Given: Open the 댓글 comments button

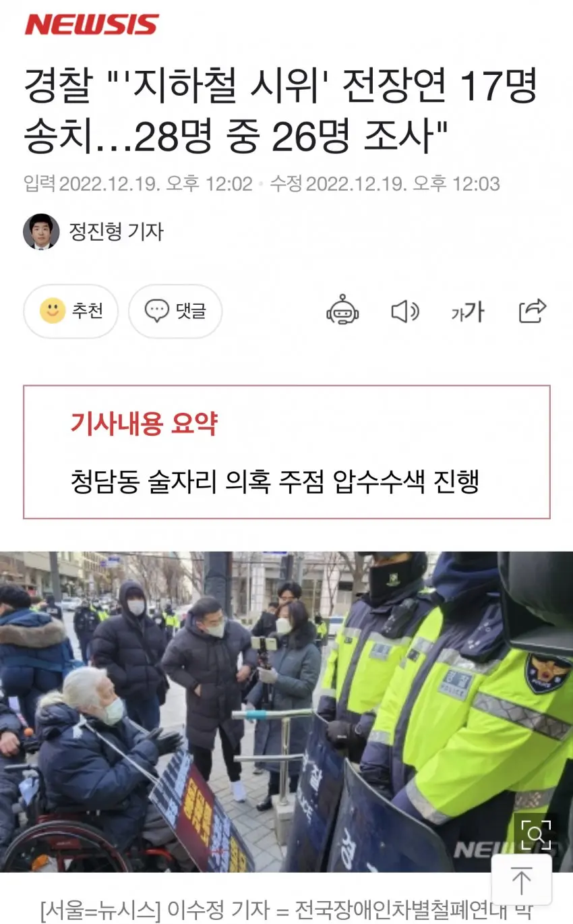Looking at the screenshot, I should (175, 311).
